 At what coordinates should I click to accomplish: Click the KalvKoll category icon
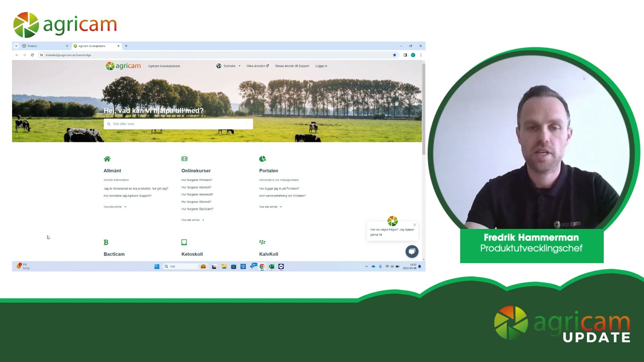pyautogui.click(x=262, y=242)
